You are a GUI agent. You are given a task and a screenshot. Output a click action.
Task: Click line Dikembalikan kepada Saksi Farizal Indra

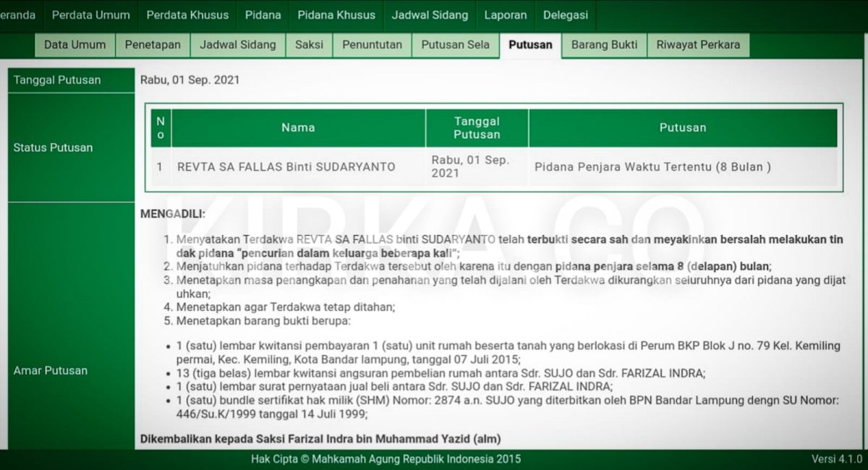(320, 439)
